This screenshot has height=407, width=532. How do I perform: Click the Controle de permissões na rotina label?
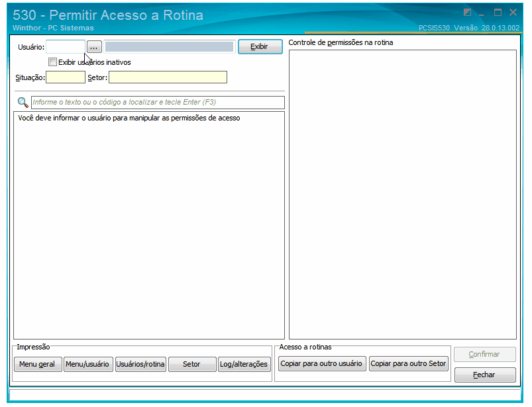pyautogui.click(x=341, y=43)
